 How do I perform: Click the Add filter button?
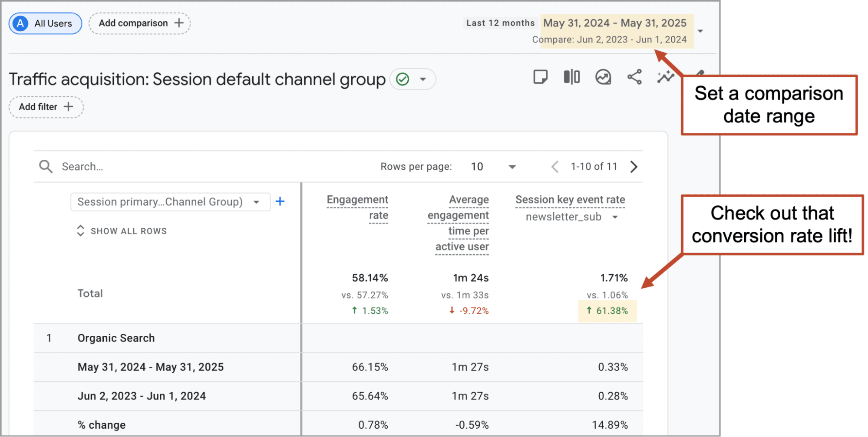coord(46,107)
